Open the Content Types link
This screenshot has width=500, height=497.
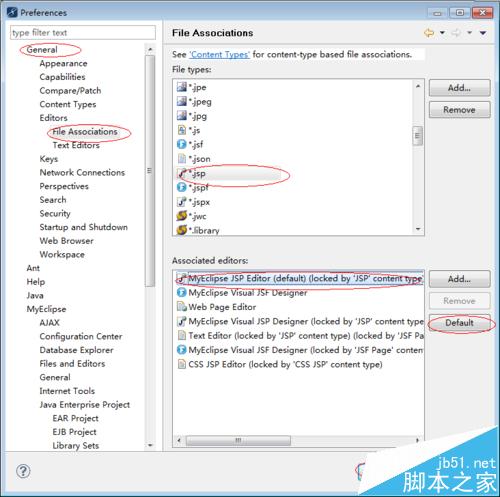(219, 54)
